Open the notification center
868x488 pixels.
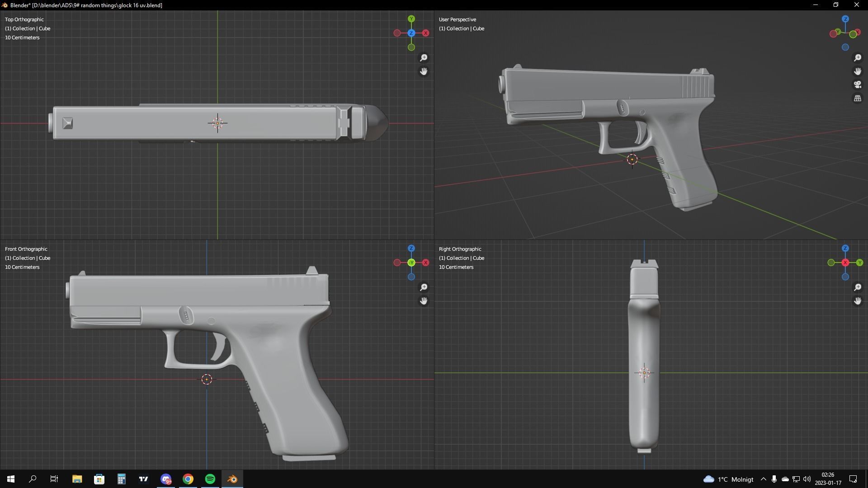tap(853, 479)
